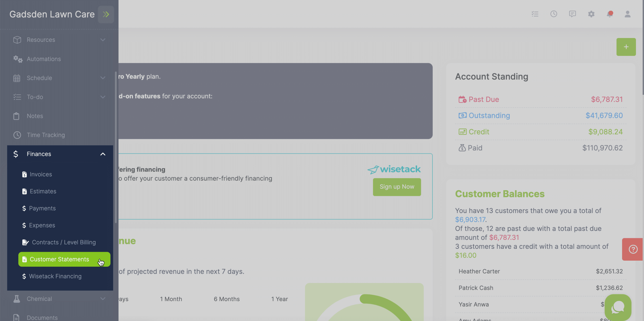
Task: Click the Outstanding money icon
Action: pos(462,115)
